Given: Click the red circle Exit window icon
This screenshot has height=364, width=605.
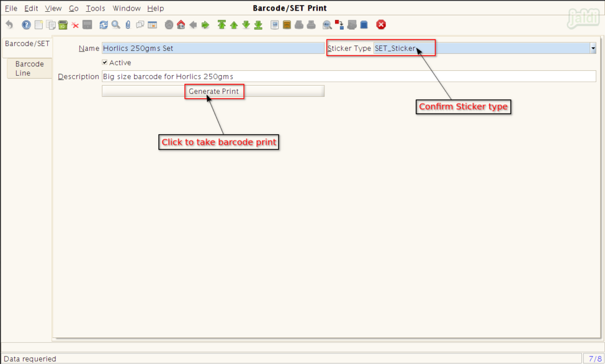Looking at the screenshot, I should click(x=381, y=25).
